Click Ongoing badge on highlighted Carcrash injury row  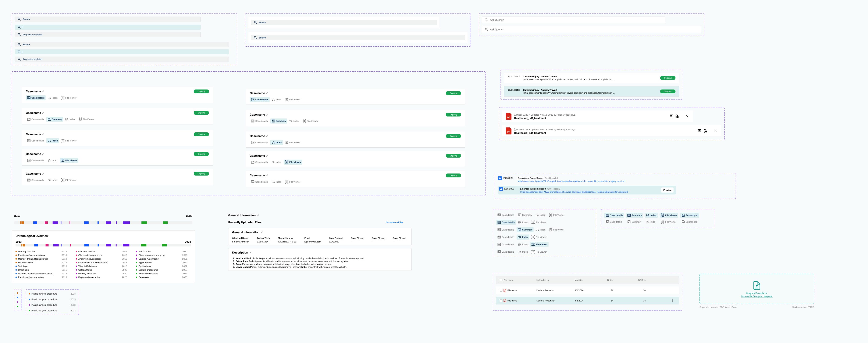[668, 91]
